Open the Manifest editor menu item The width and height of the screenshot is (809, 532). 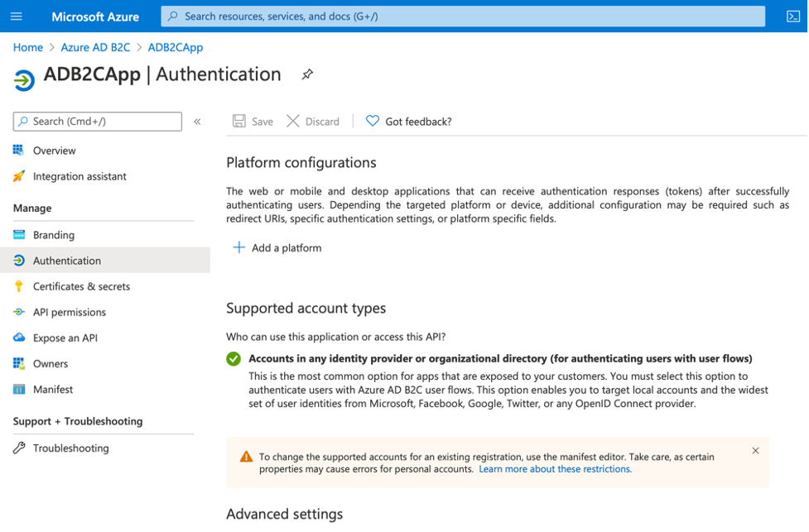click(x=53, y=389)
